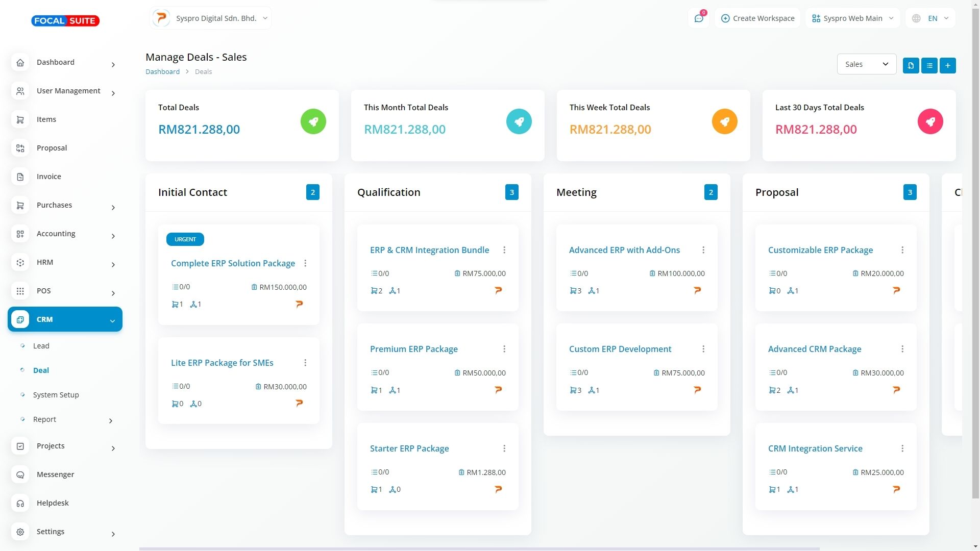Viewport: 980px width, 551px height.
Task: Open the Syspro Digital Sdn. Bhd. company dropdown
Action: coord(211,18)
